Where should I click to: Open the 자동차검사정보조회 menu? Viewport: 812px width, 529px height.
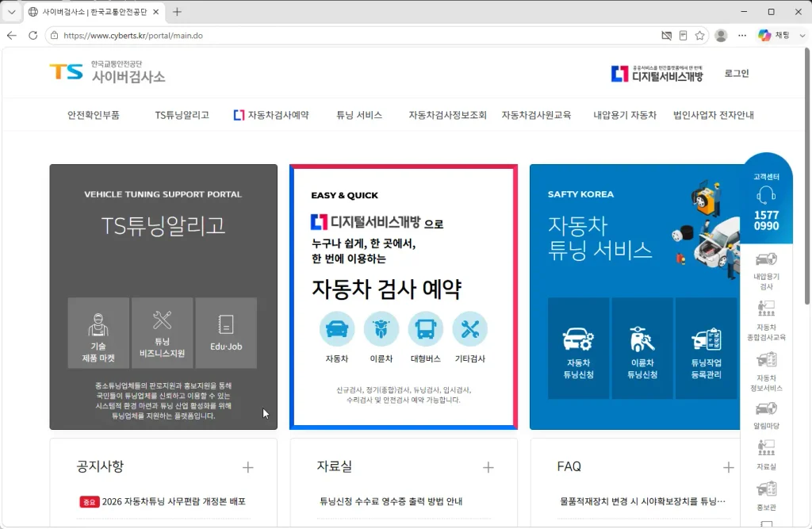[x=447, y=115]
